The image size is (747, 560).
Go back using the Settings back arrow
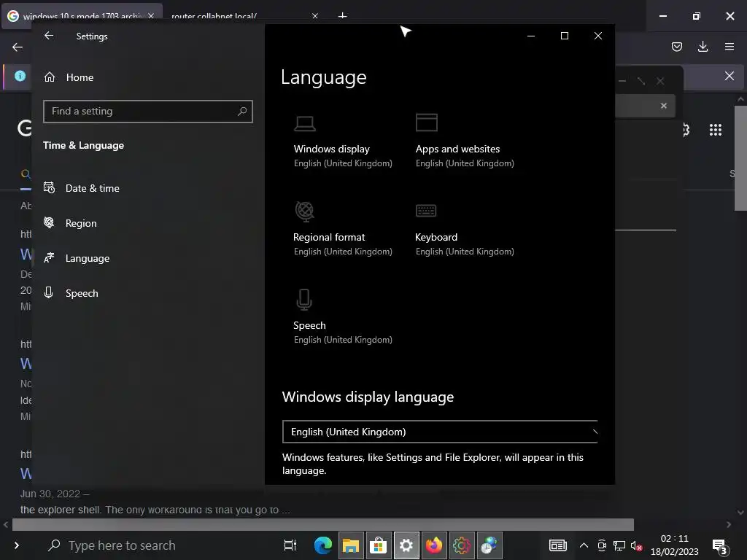49,36
